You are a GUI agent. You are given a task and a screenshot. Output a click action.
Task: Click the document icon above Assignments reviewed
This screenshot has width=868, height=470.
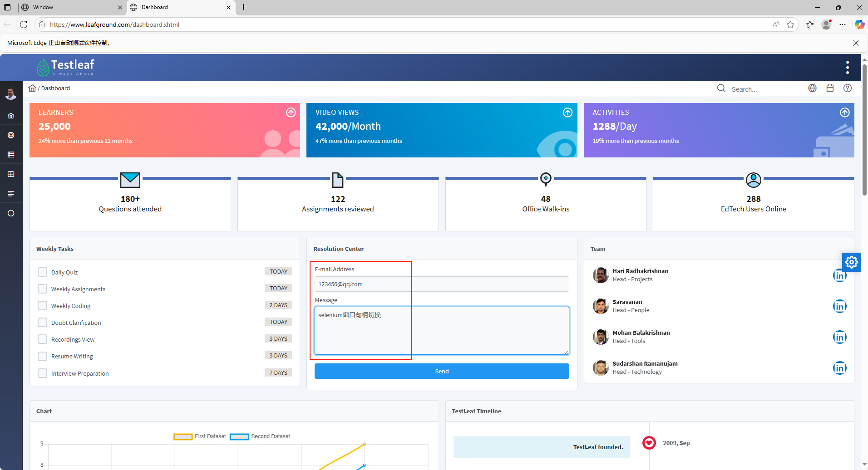tap(338, 180)
